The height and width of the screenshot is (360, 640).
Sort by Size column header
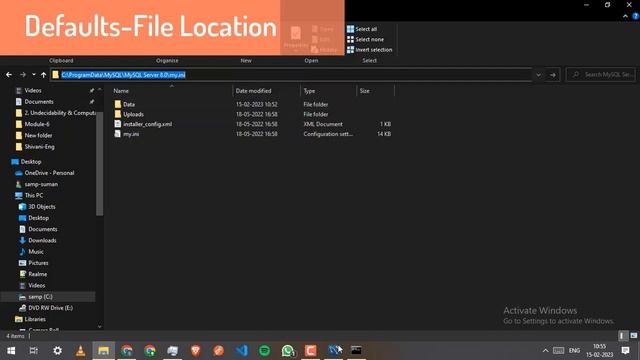click(365, 91)
